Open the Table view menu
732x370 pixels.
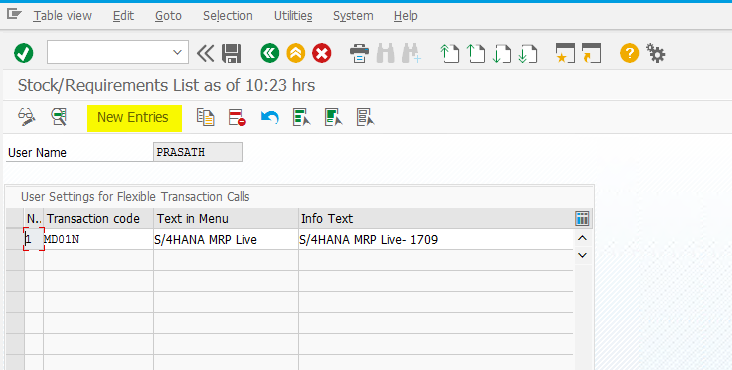[63, 16]
